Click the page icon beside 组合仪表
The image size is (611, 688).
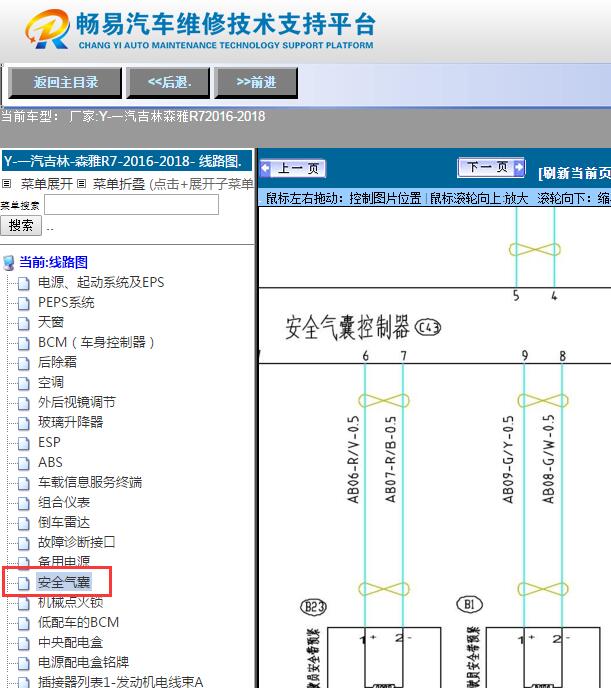click(x=24, y=503)
